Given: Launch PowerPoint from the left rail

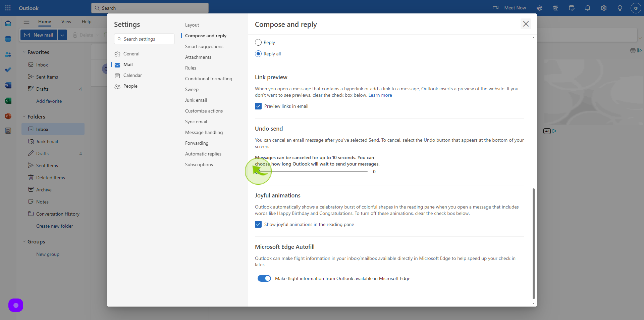Looking at the screenshot, I should click(x=8, y=116).
